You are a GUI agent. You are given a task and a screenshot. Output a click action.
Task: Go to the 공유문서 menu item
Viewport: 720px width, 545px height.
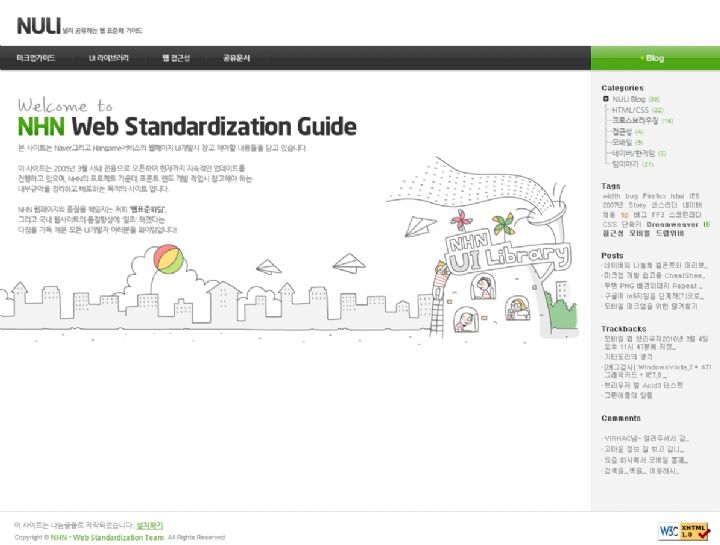tap(236, 58)
